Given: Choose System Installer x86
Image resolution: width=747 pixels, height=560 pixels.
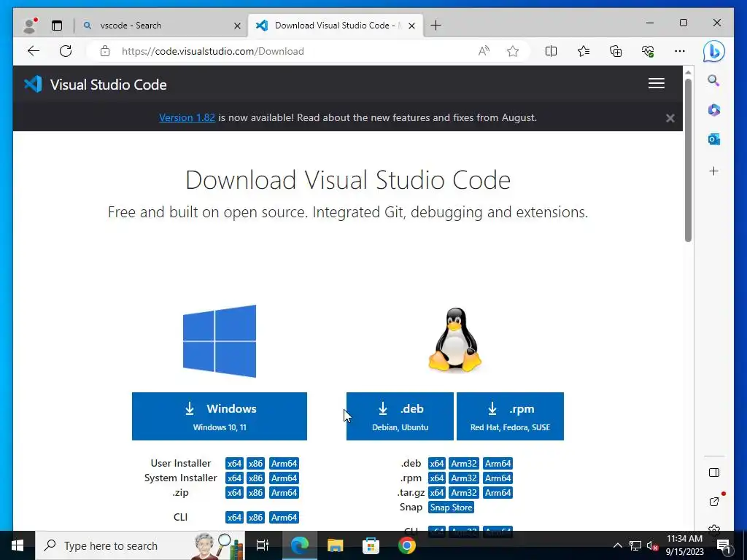Looking at the screenshot, I should (x=255, y=478).
